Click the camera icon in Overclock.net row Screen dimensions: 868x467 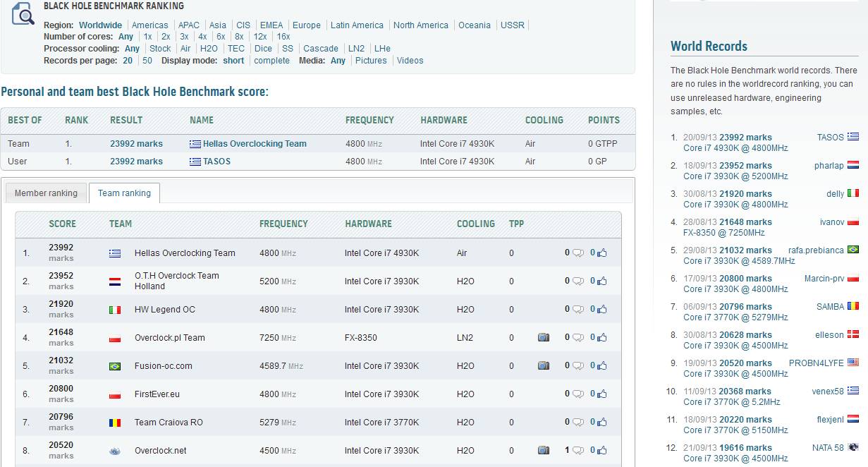(x=543, y=451)
